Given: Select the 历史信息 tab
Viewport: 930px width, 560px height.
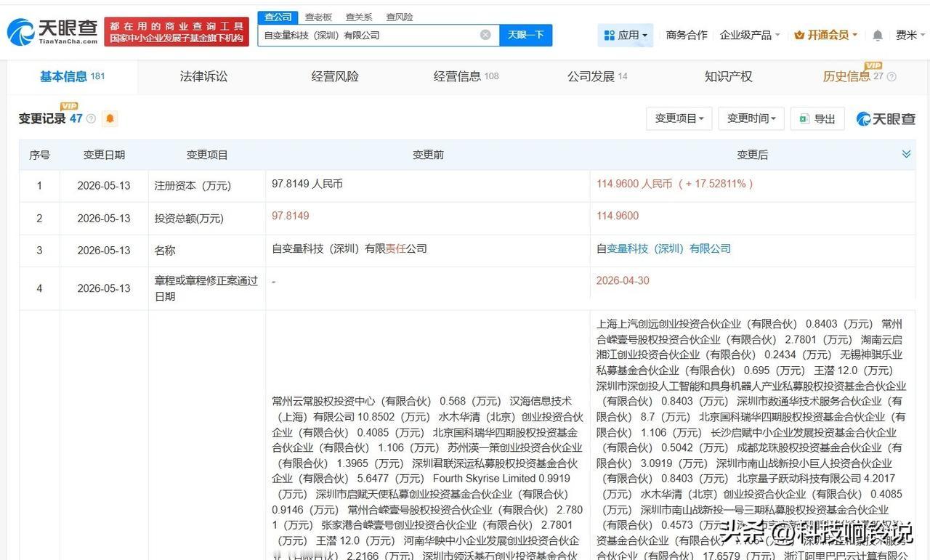Looking at the screenshot, I should click(x=853, y=76).
